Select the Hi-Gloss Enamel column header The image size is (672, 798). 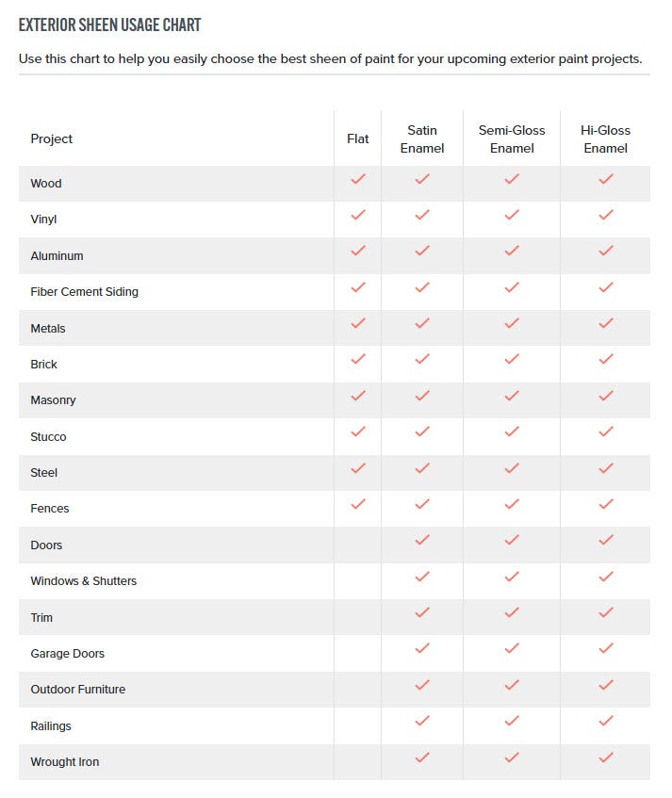606,138
